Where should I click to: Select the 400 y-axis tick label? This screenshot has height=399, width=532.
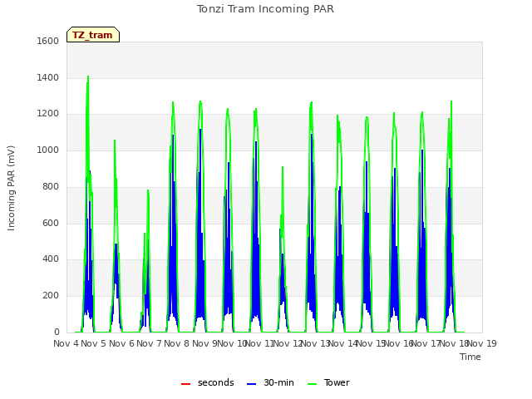51,259
